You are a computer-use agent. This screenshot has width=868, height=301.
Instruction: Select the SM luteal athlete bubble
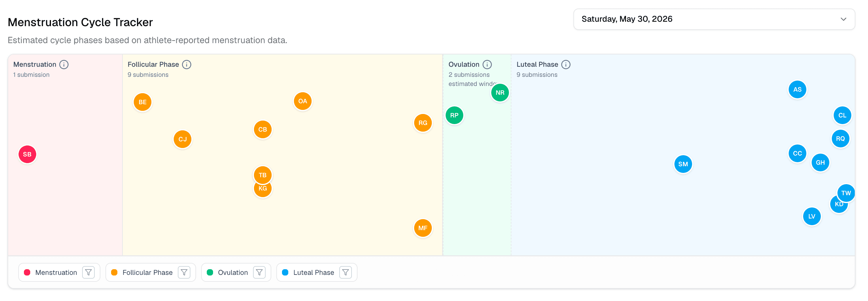(x=683, y=164)
